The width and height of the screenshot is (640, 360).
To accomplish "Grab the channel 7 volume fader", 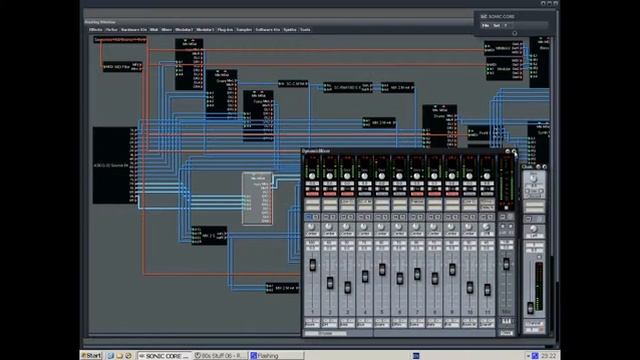I will [417, 273].
